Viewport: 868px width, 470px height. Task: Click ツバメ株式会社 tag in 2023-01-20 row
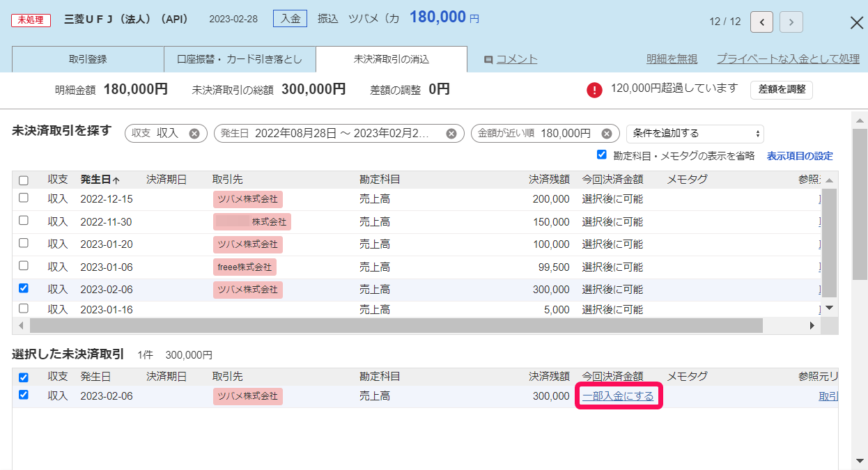(248, 244)
